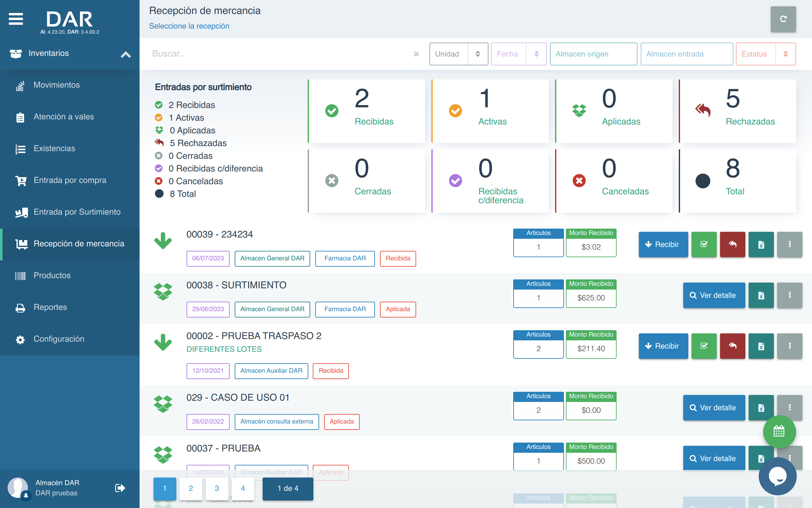Confirm receipt with green check for 00039 - 234234
The width and height of the screenshot is (812, 508).
point(704,244)
